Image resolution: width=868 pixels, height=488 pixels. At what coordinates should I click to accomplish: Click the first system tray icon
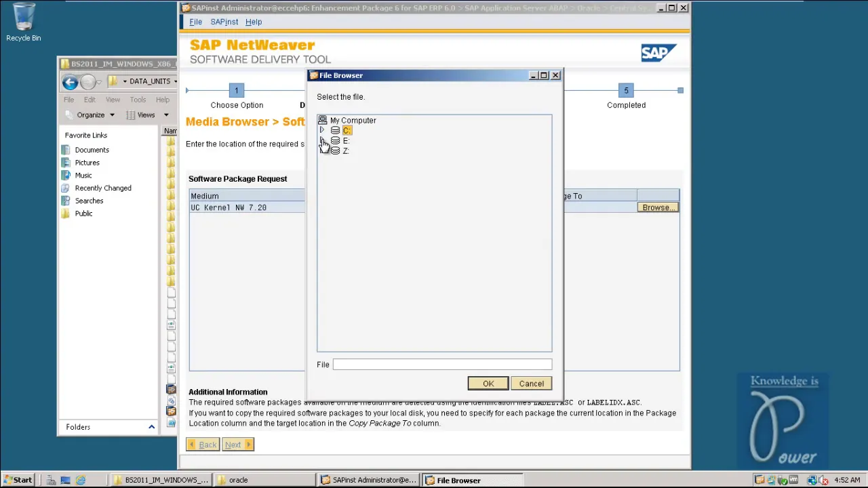(759, 480)
